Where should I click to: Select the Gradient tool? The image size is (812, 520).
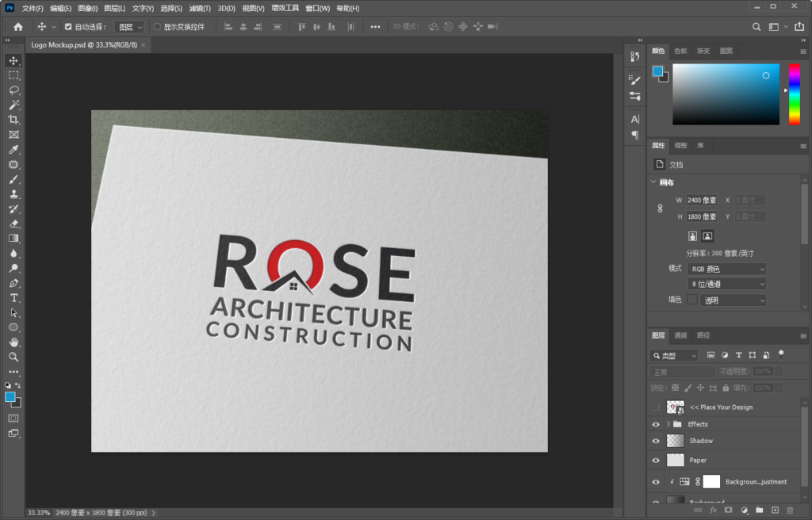coord(13,239)
